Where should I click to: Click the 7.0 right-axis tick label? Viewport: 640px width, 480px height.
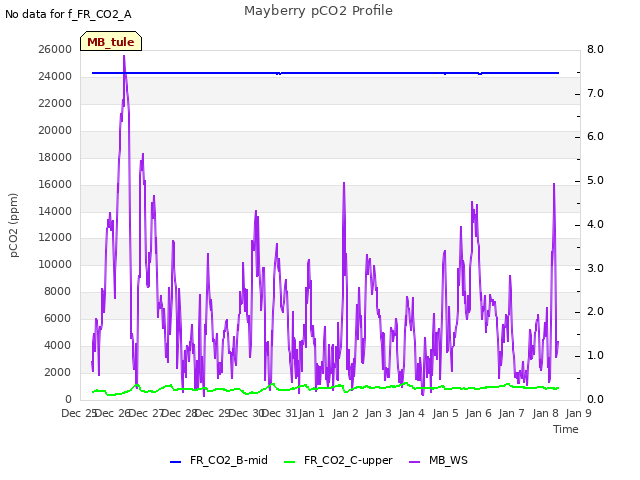click(x=595, y=93)
